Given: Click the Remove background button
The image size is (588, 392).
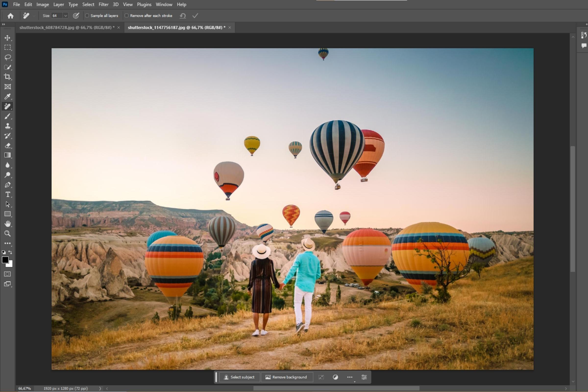Looking at the screenshot, I should pyautogui.click(x=286, y=377).
